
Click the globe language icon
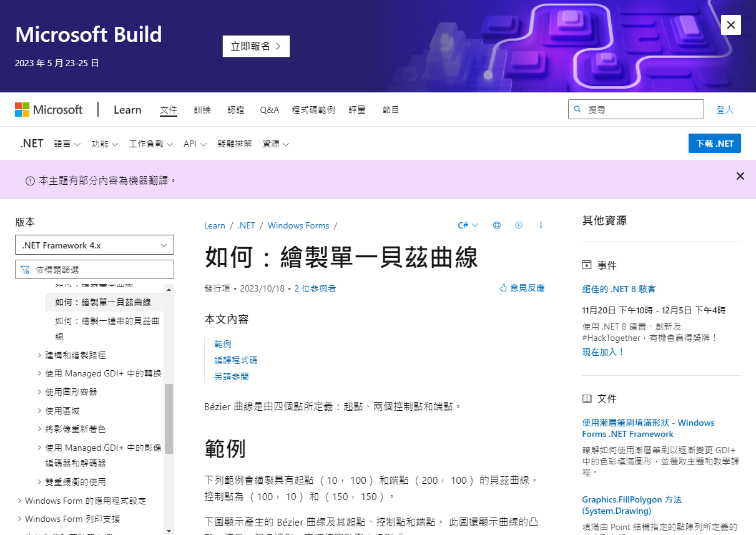(x=497, y=225)
